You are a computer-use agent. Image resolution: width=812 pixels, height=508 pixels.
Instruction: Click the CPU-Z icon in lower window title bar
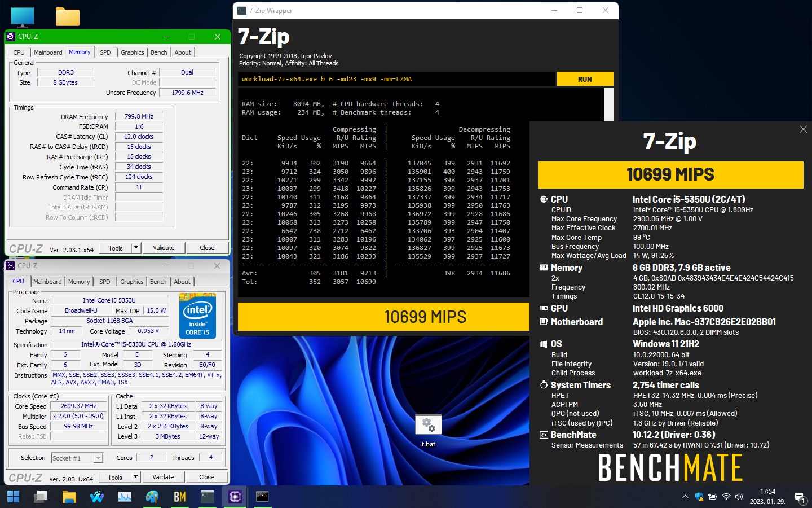coord(10,266)
